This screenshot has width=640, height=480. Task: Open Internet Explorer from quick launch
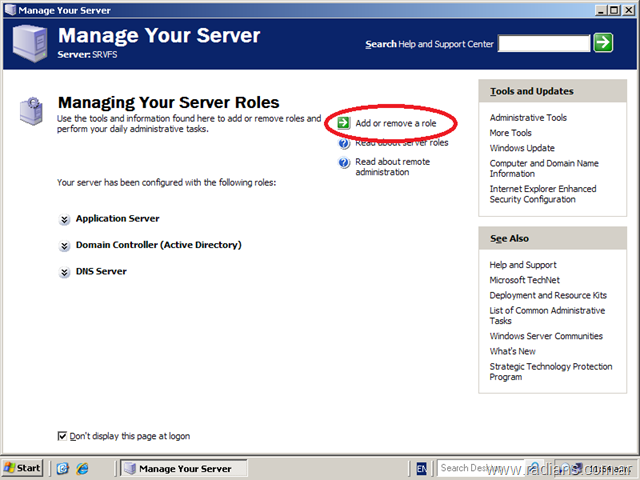click(x=82, y=468)
